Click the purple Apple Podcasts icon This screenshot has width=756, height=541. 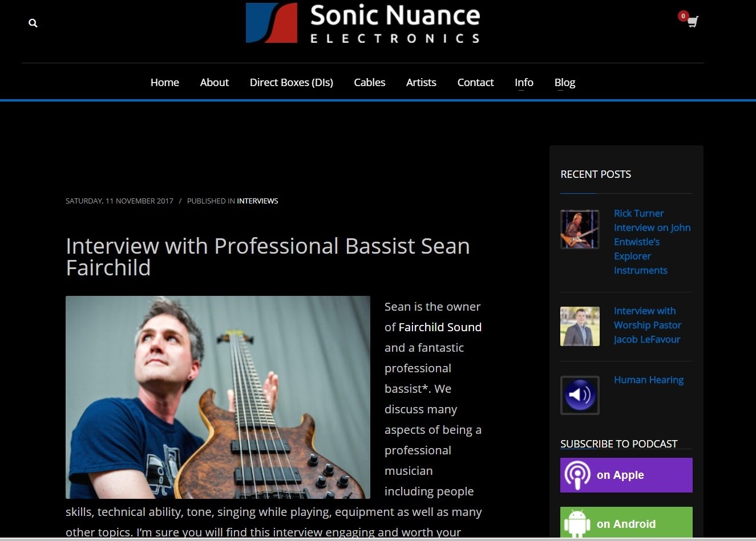[x=577, y=475]
